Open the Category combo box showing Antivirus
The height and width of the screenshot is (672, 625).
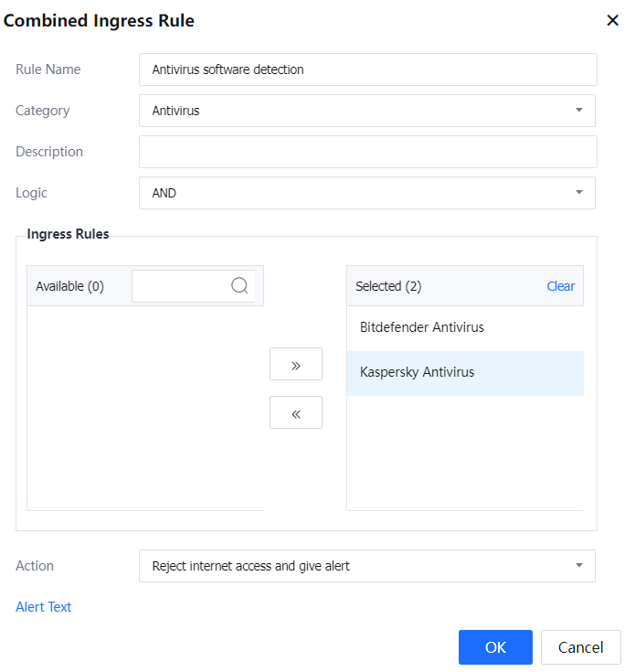coord(356,111)
